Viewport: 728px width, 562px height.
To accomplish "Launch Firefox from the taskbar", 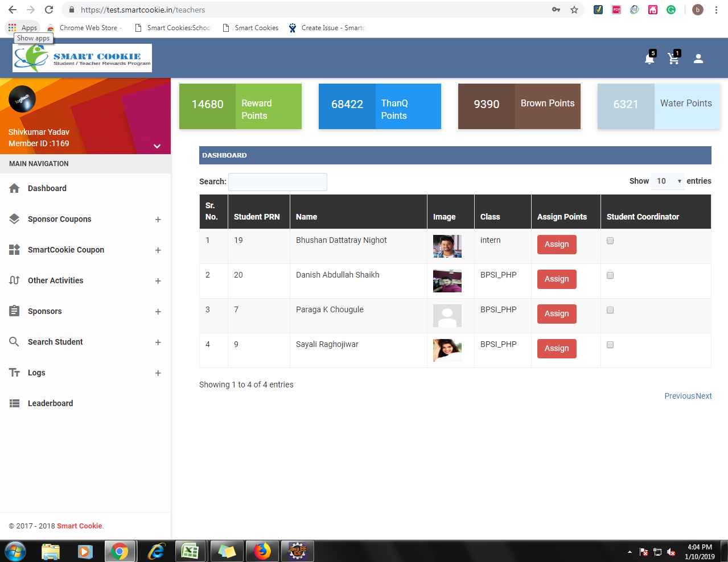I will coord(262,551).
